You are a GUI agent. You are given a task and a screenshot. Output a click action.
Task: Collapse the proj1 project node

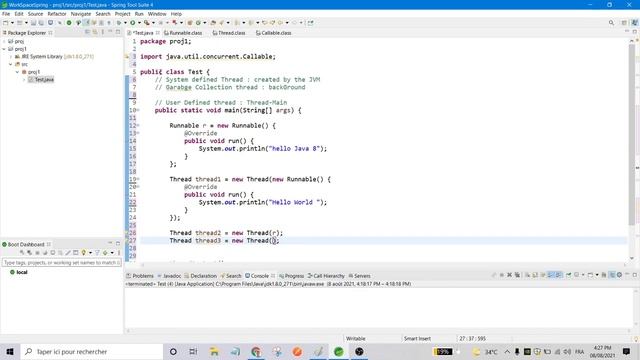[x=4, y=49]
